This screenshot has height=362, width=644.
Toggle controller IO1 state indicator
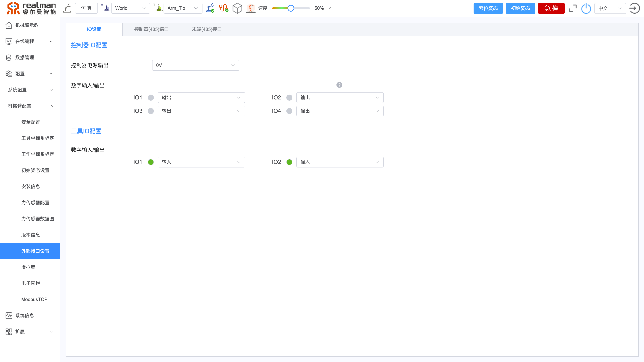[151, 98]
